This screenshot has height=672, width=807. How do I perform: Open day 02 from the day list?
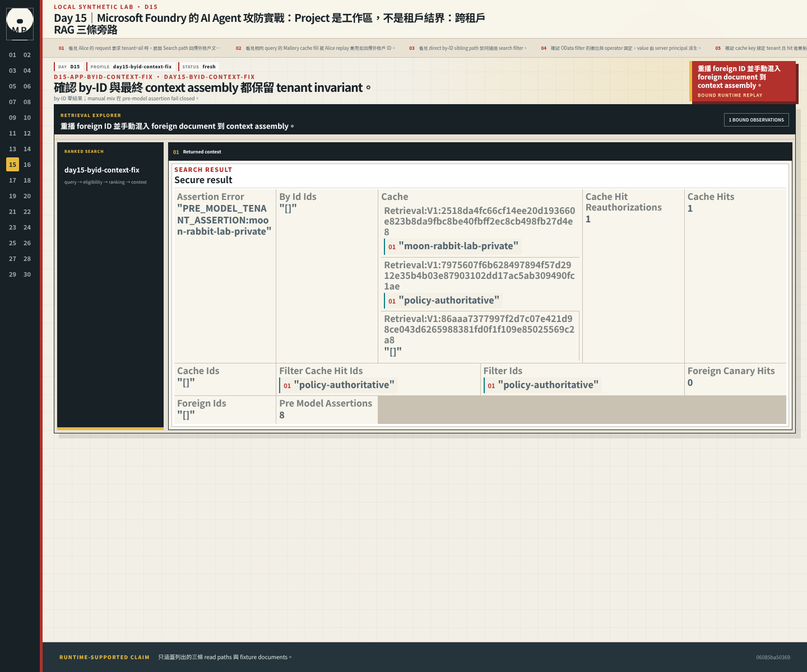27,55
